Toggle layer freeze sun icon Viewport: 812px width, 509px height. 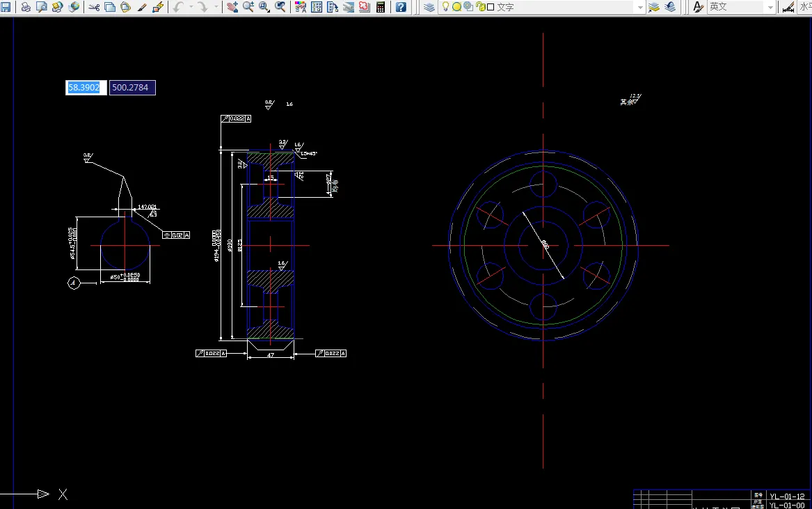coord(456,7)
